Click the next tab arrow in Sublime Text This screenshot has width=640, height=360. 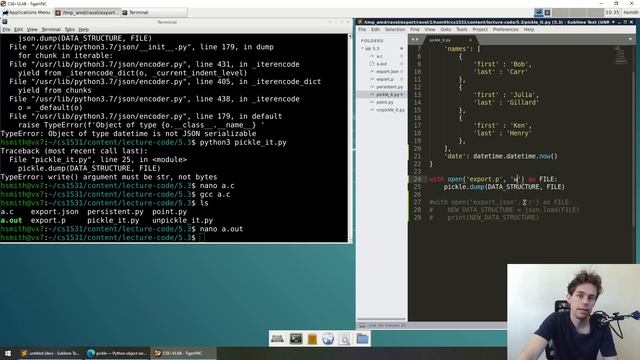(x=418, y=40)
